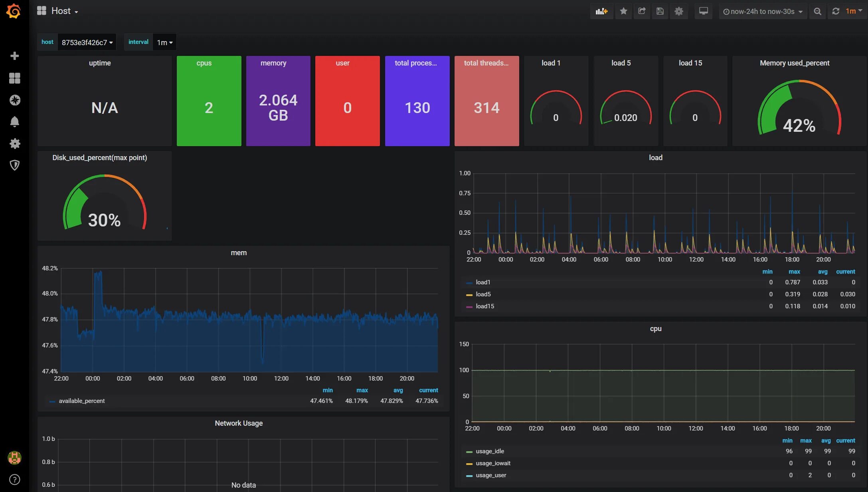The height and width of the screenshot is (492, 868).
Task: Sort load legend by max column
Action: [x=794, y=272]
